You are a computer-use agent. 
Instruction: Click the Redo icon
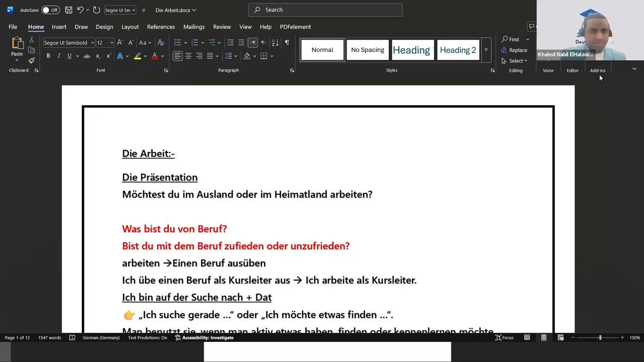pos(97,10)
